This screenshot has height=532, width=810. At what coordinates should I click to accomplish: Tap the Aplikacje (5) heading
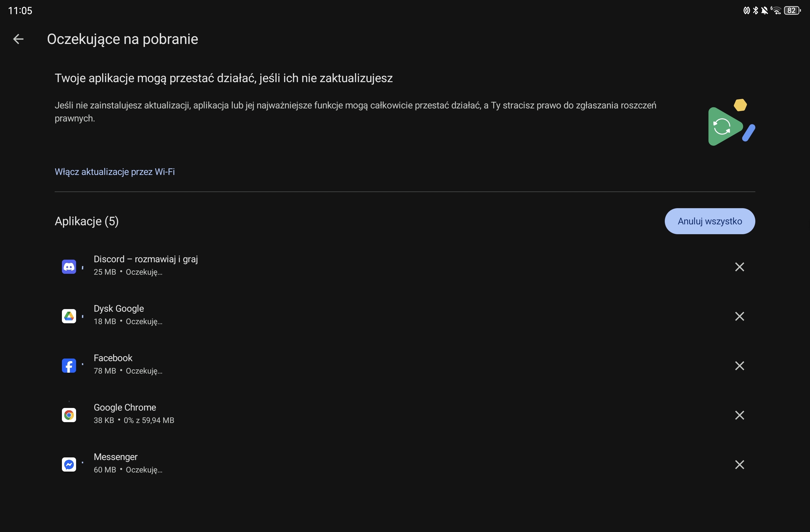(87, 221)
